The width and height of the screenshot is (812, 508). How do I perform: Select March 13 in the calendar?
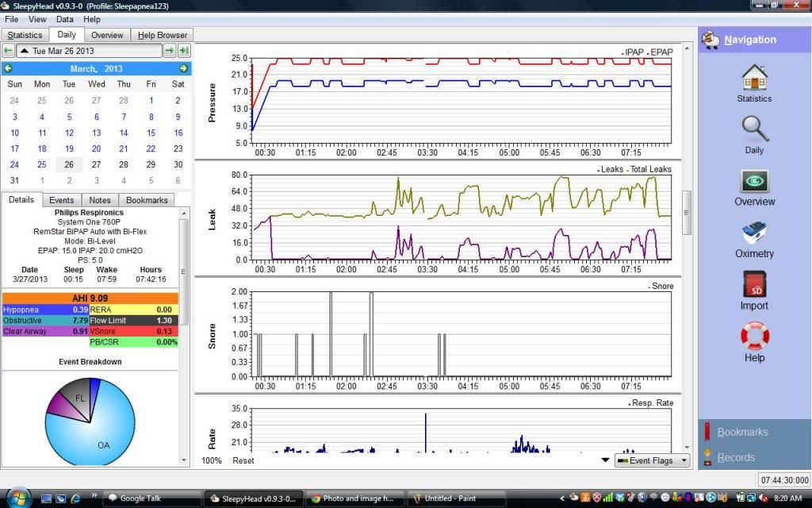96,133
